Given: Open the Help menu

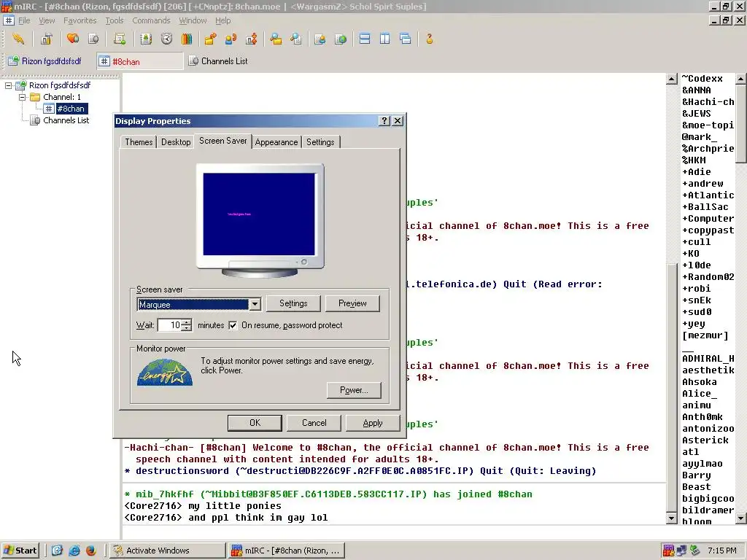Looking at the screenshot, I should coord(222,20).
